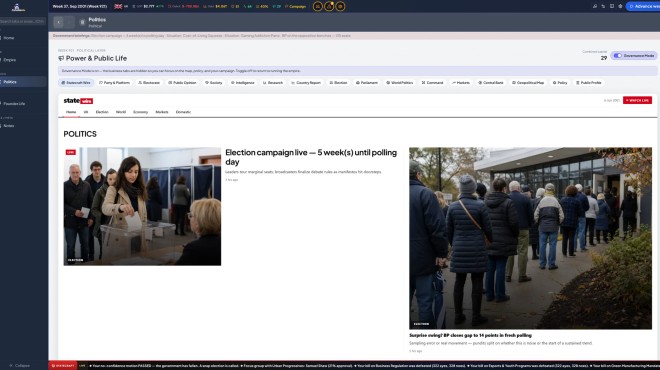
Task: Open the Command tab
Action: (x=433, y=83)
